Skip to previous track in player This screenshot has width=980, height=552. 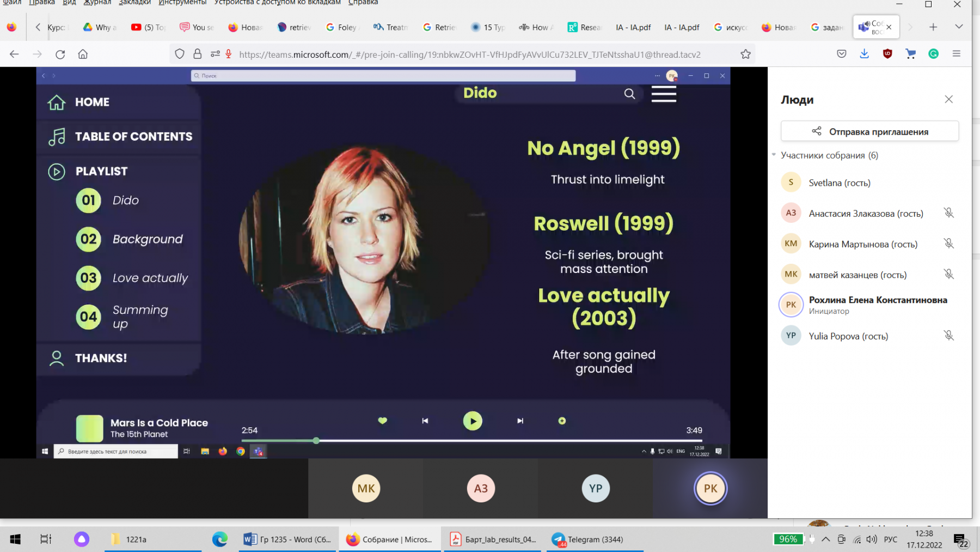425,421
